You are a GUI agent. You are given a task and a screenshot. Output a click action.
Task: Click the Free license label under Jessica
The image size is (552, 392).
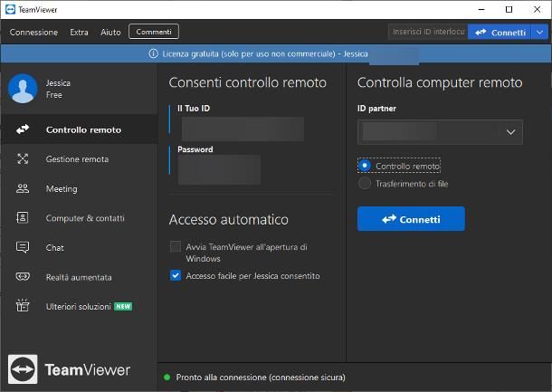tap(54, 95)
